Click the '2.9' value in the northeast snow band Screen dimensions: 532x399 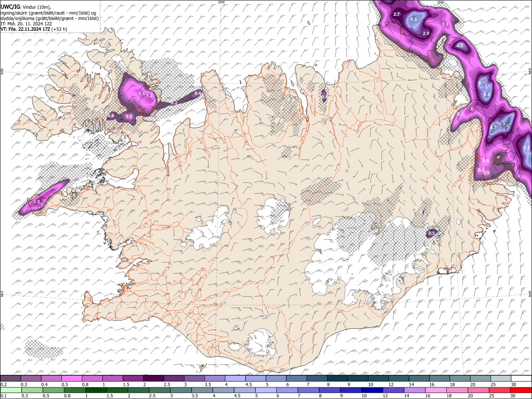(426, 33)
